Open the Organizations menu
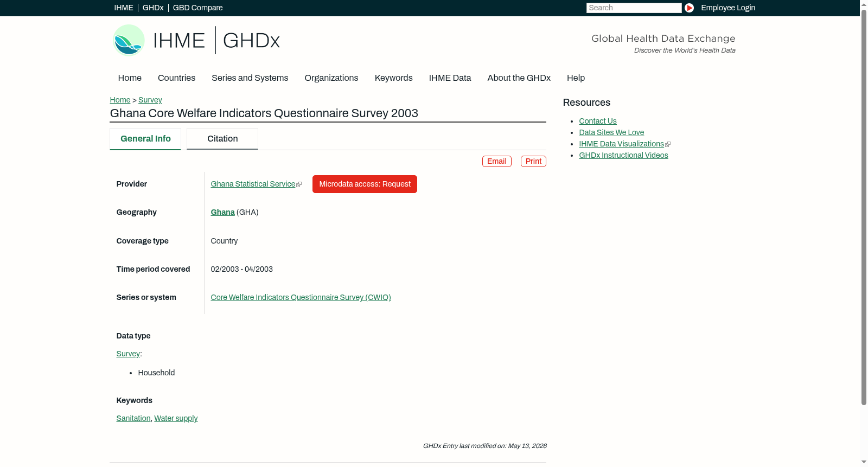Screen dimensions: 868x467 coord(331,78)
